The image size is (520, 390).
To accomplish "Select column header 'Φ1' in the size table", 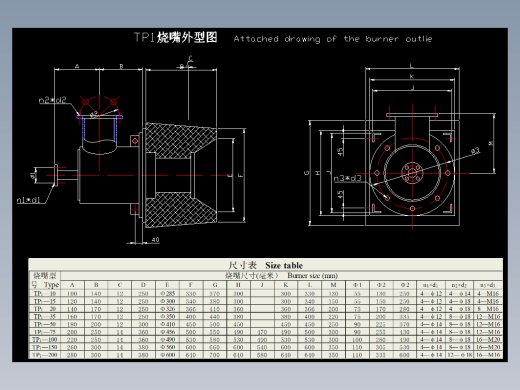I will pos(357,285).
